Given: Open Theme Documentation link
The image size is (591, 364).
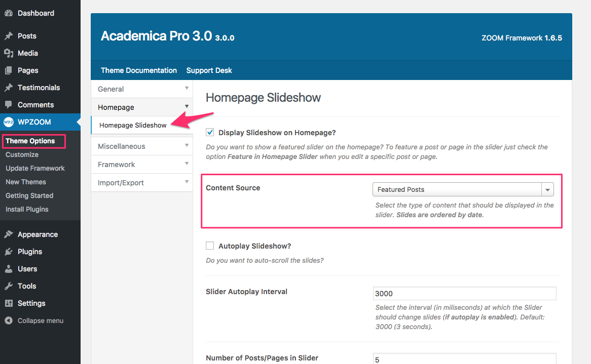Looking at the screenshot, I should pyautogui.click(x=139, y=70).
